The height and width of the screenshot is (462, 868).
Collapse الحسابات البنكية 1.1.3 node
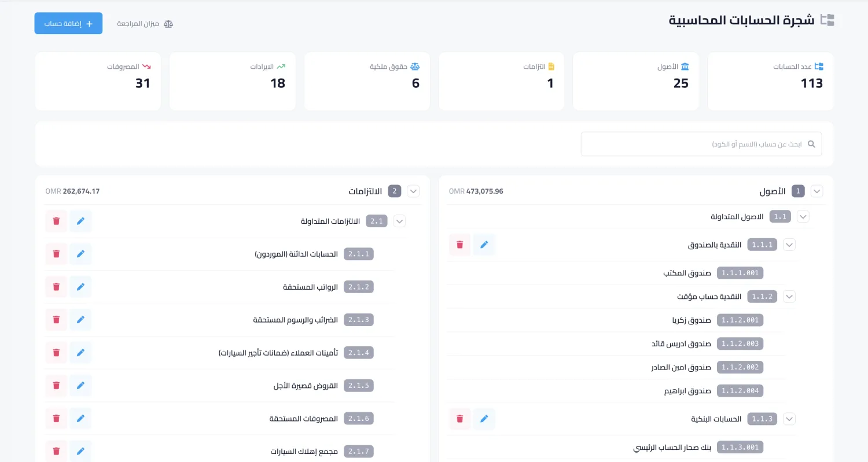point(789,419)
